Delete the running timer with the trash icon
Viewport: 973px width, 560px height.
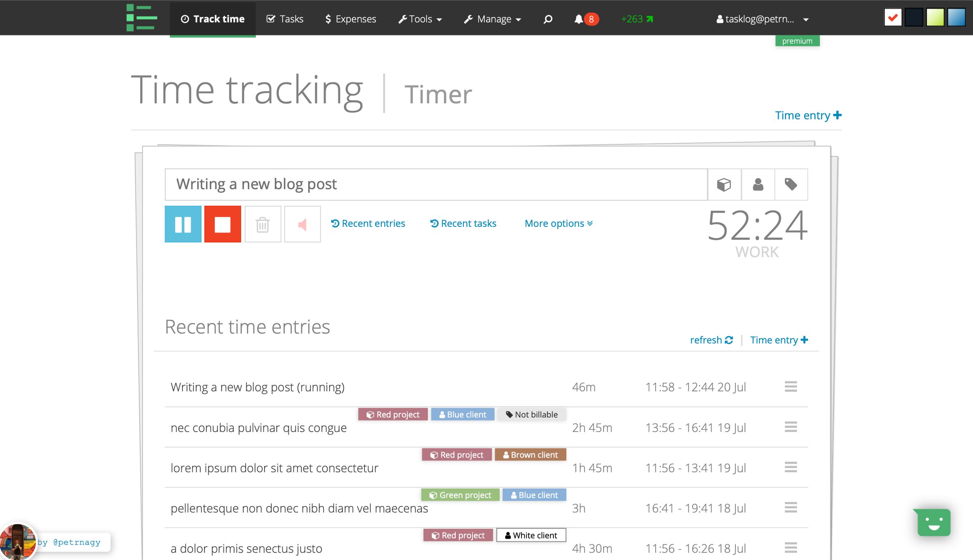(x=262, y=224)
